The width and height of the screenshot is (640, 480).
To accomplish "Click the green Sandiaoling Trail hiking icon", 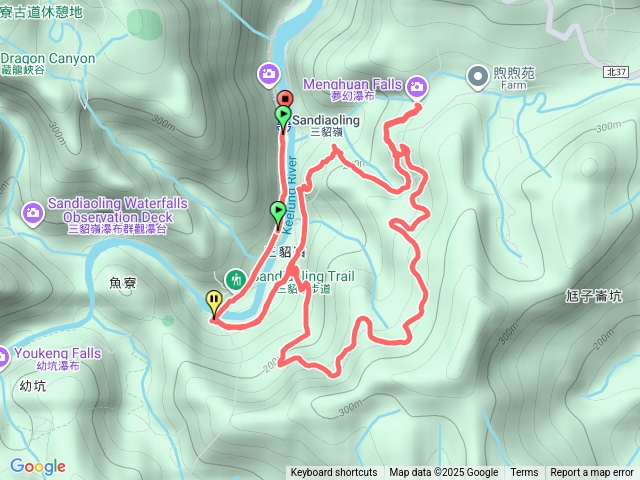I will 235,280.
